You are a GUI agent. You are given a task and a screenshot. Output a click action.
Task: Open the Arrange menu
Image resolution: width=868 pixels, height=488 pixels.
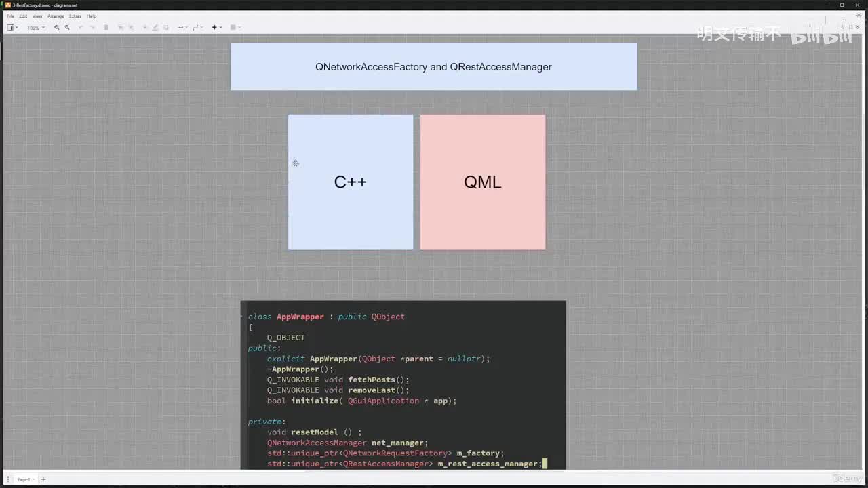56,16
